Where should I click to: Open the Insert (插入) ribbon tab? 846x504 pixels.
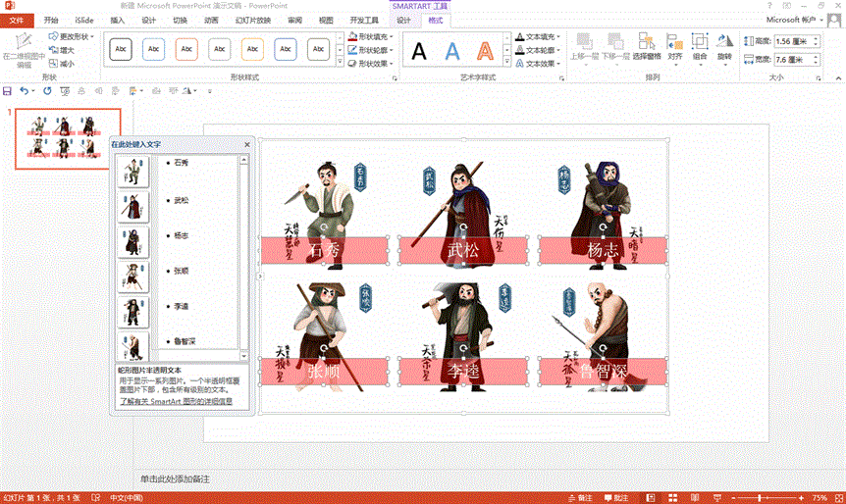[x=117, y=20]
